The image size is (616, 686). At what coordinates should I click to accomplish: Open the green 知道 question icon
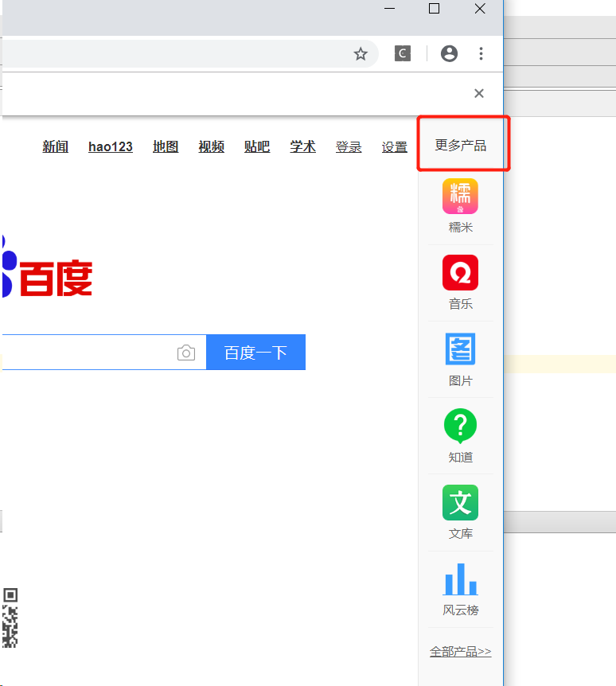point(460,425)
